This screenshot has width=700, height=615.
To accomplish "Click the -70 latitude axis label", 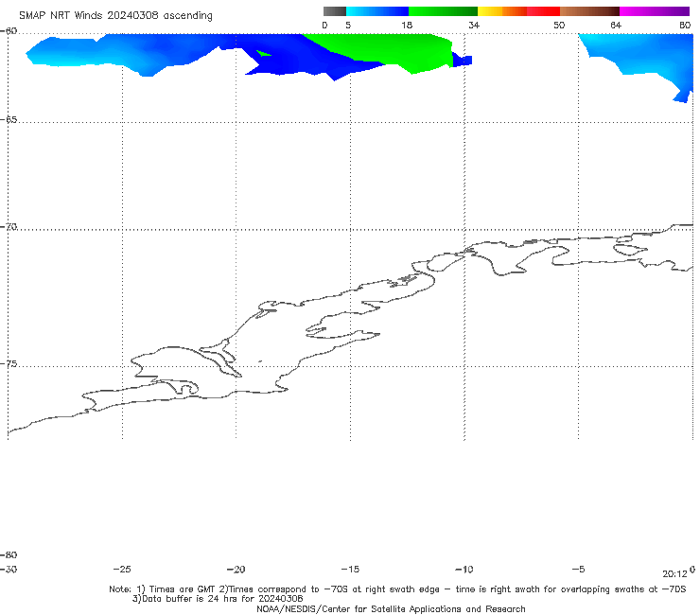I will pos(9,227).
